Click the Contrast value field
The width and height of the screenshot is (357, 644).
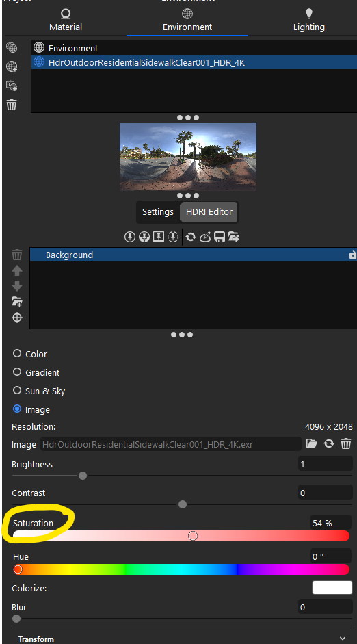[x=325, y=493]
